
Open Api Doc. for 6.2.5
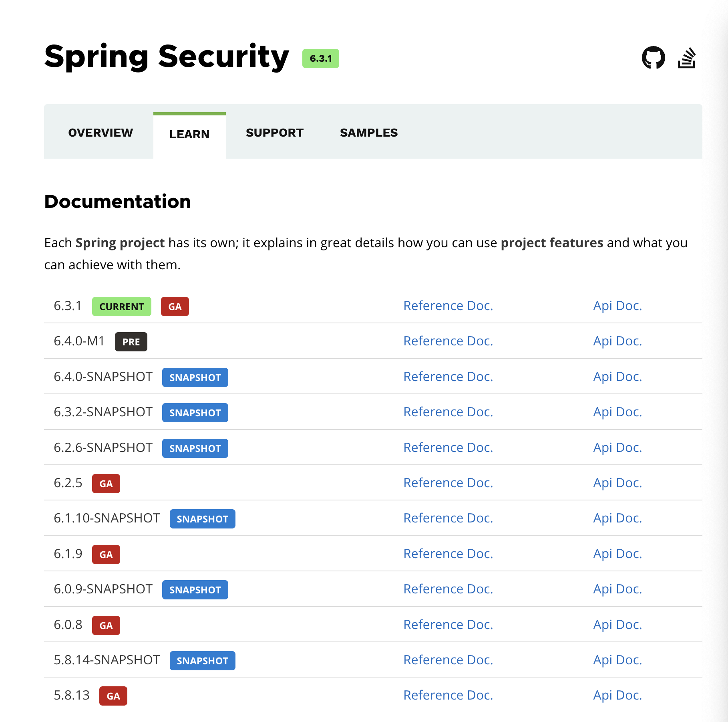point(617,483)
